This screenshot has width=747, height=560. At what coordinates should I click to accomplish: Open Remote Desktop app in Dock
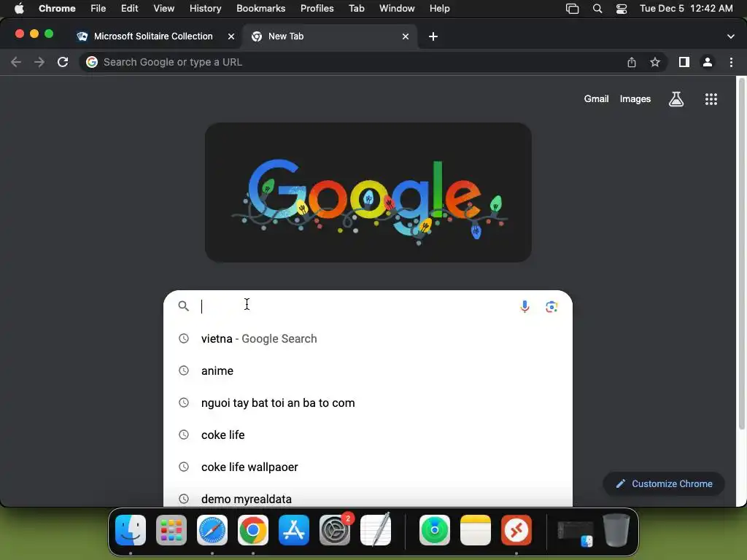(516, 530)
